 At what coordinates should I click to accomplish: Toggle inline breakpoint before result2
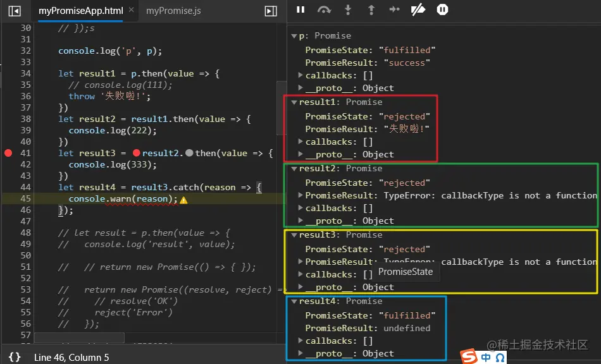coord(137,153)
